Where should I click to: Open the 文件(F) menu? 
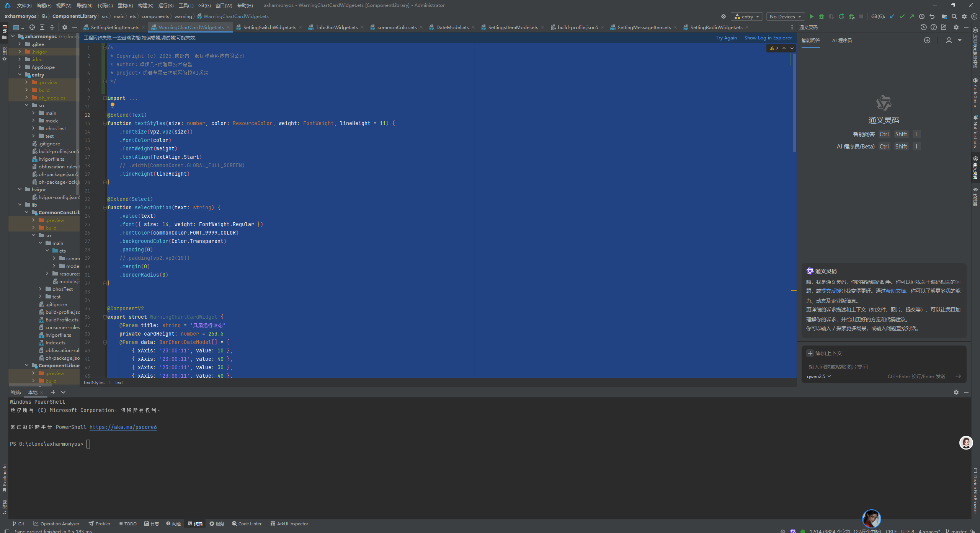[x=24, y=5]
